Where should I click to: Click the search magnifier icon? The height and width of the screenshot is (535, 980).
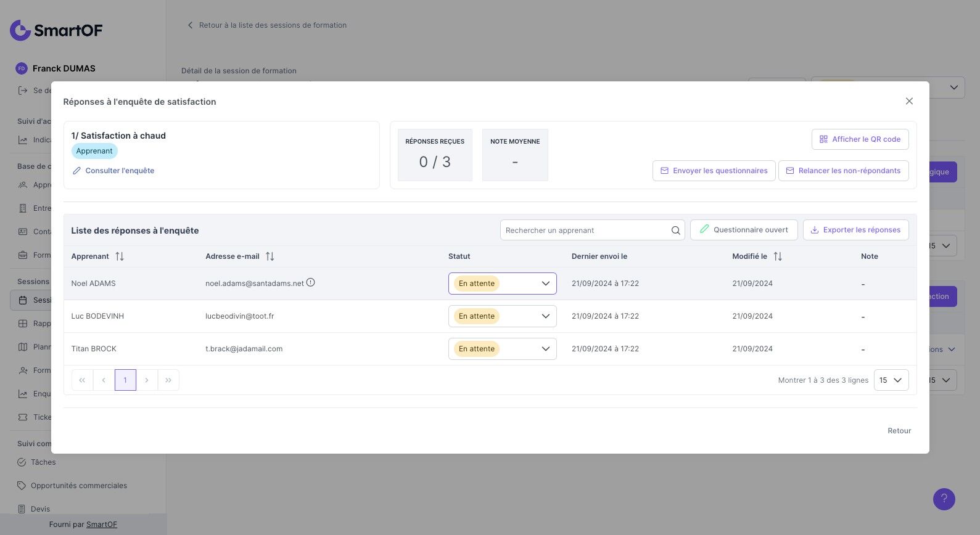(x=676, y=231)
